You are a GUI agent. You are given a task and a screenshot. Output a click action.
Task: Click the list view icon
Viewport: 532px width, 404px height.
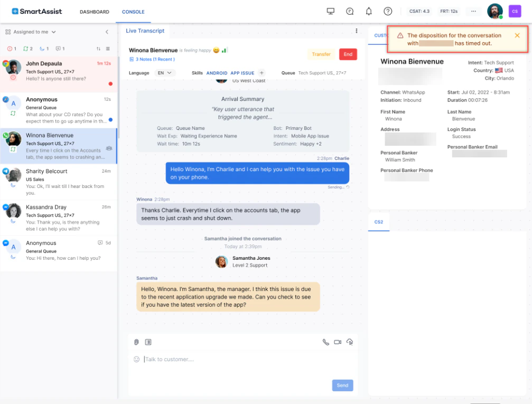[x=108, y=49]
